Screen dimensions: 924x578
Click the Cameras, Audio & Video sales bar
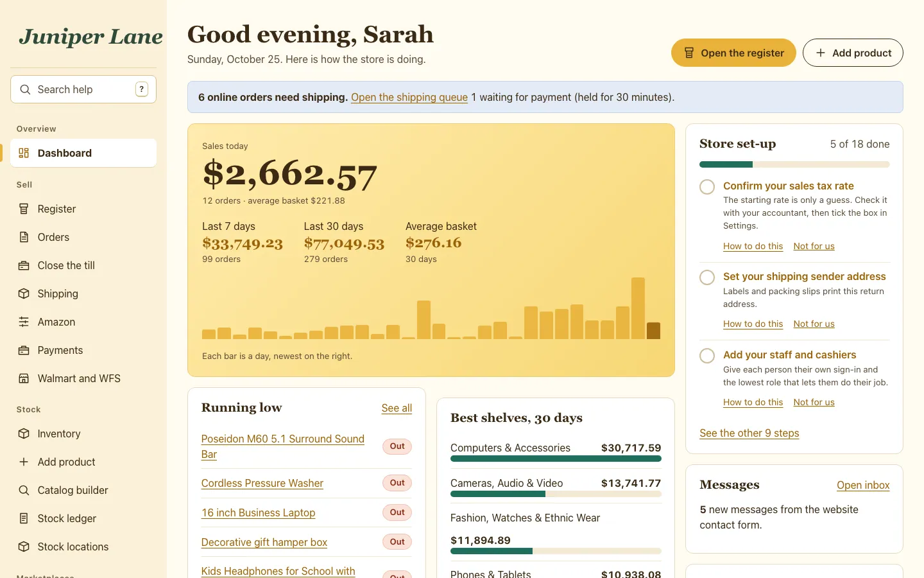click(556, 494)
